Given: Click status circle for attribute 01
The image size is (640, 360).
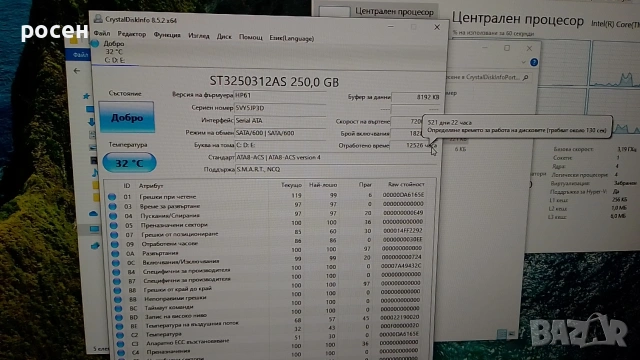Looking at the screenshot, I should click(x=112, y=197).
